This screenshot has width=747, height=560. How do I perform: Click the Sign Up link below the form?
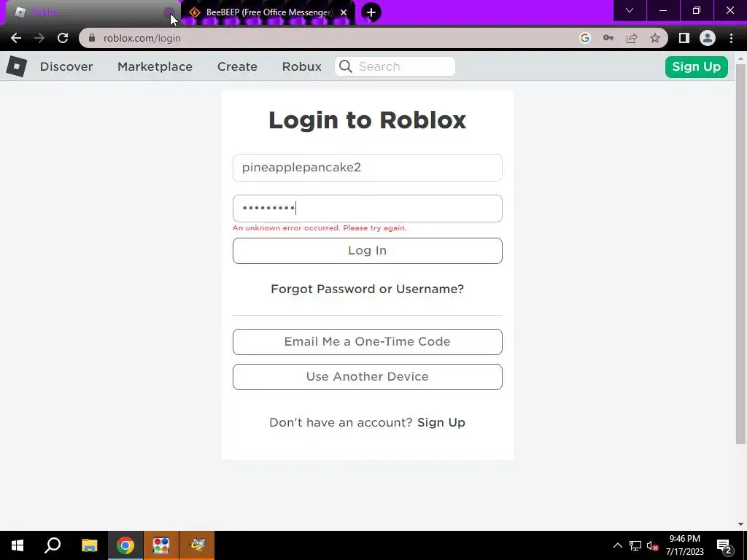point(441,422)
